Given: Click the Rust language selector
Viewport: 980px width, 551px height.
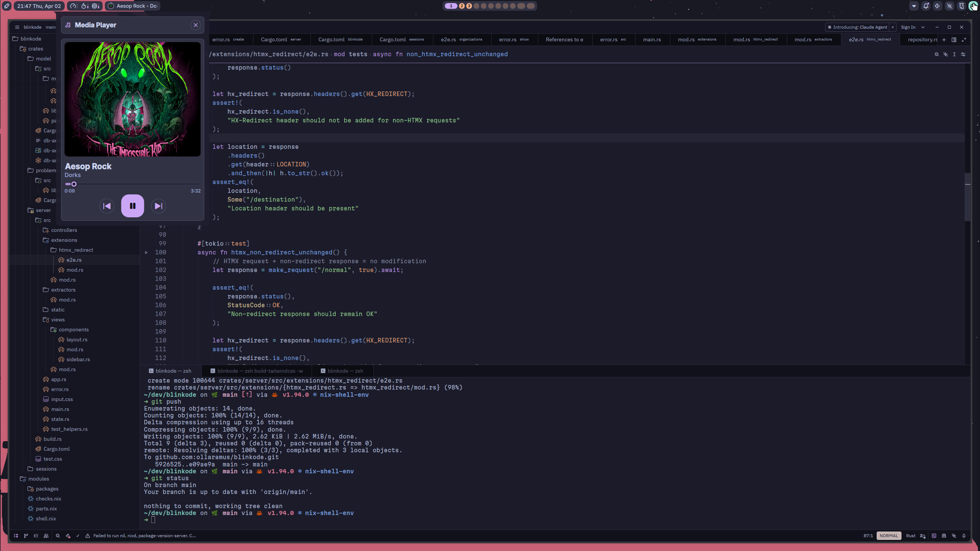Looking at the screenshot, I should pos(910,536).
